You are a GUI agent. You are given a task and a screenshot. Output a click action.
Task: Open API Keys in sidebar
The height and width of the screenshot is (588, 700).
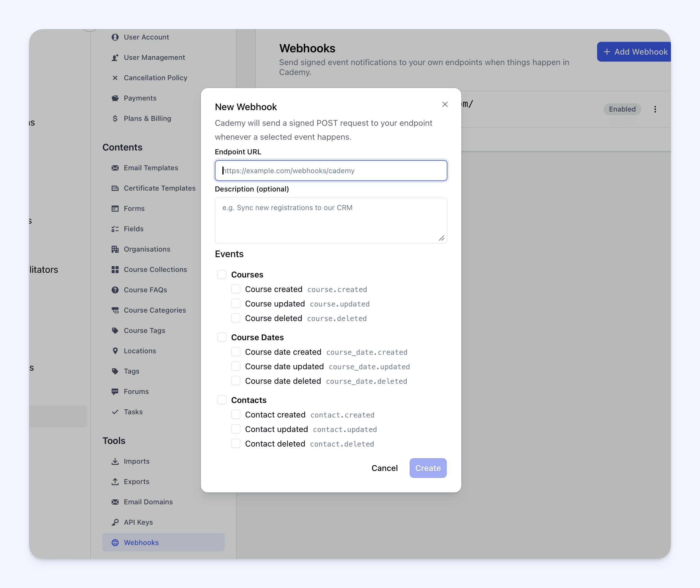[x=138, y=522]
